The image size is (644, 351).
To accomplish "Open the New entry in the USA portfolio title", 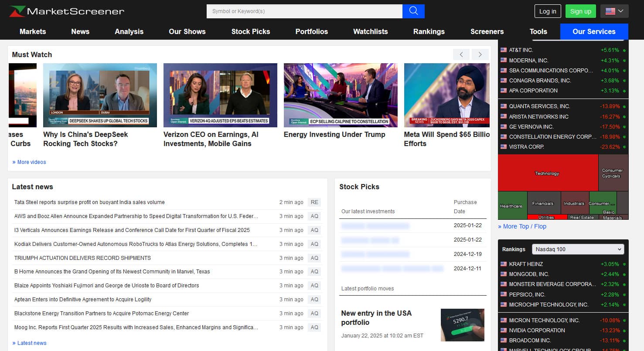I will 376,318.
